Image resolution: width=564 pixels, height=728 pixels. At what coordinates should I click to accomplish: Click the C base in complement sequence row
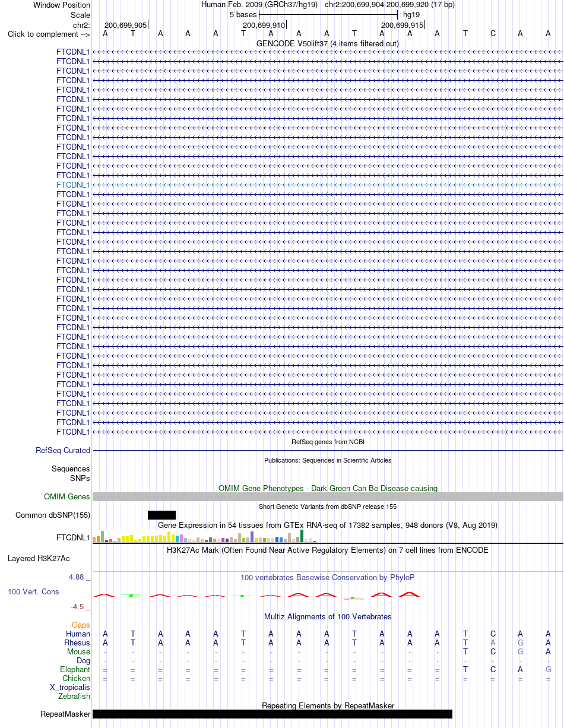tap(493, 34)
